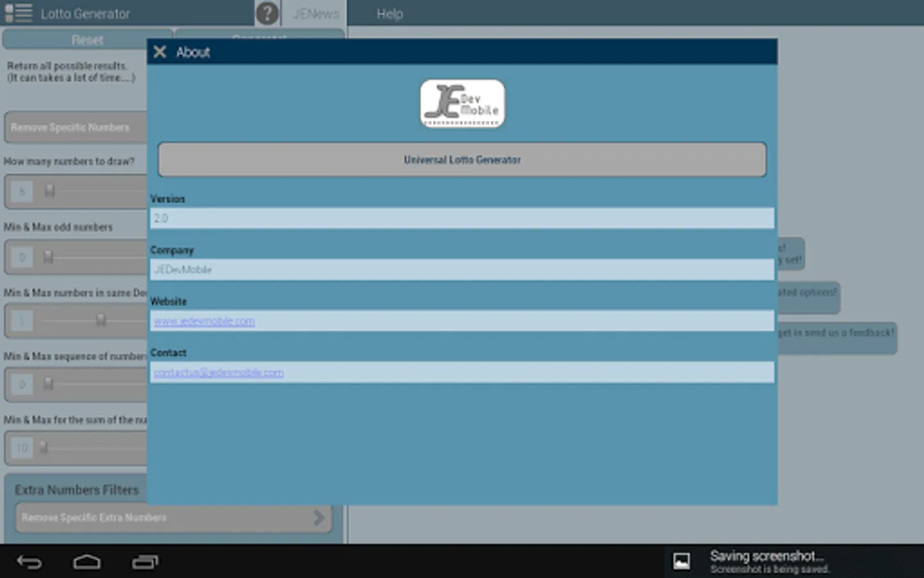Screen dimensions: 924x578
Task: Click the Extra Numbers Filters heading
Action: point(76,490)
